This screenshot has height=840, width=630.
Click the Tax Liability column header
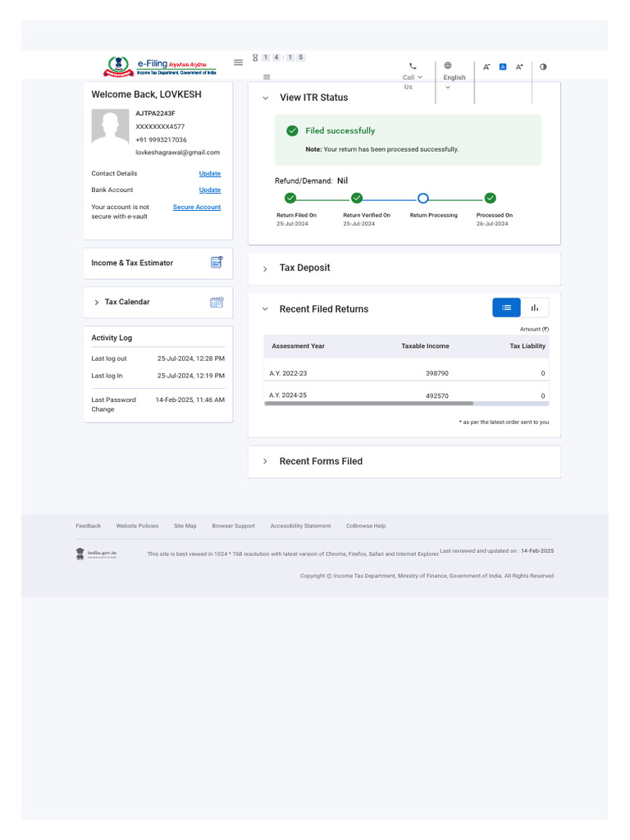(527, 346)
